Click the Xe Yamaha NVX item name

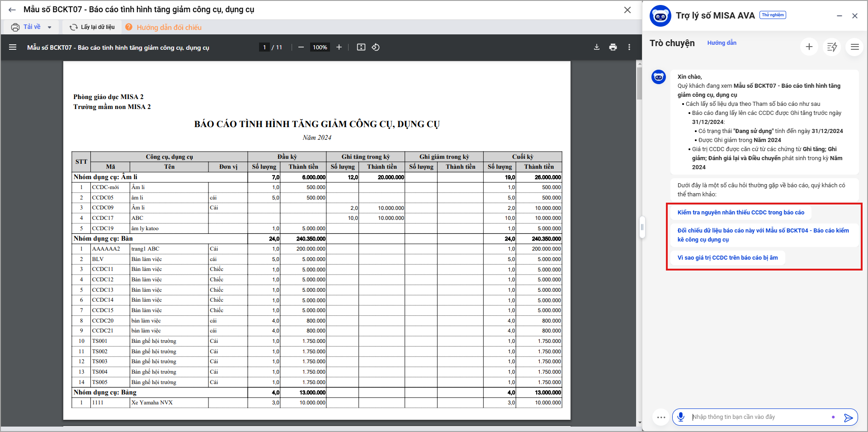pos(152,403)
